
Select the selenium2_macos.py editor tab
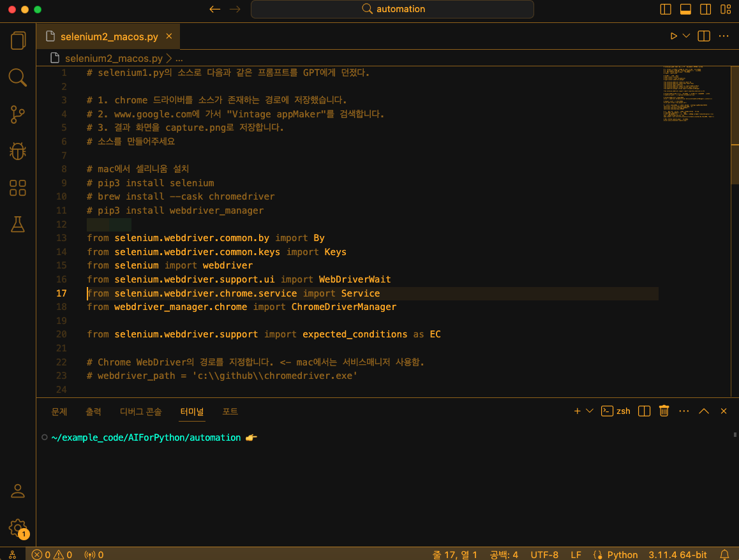(108, 36)
